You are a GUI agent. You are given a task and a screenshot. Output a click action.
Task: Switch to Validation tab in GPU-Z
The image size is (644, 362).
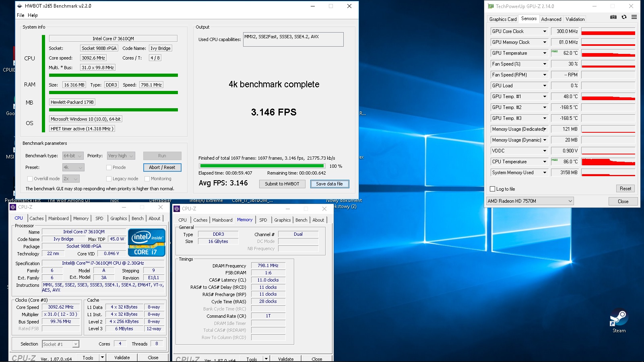coord(575,19)
